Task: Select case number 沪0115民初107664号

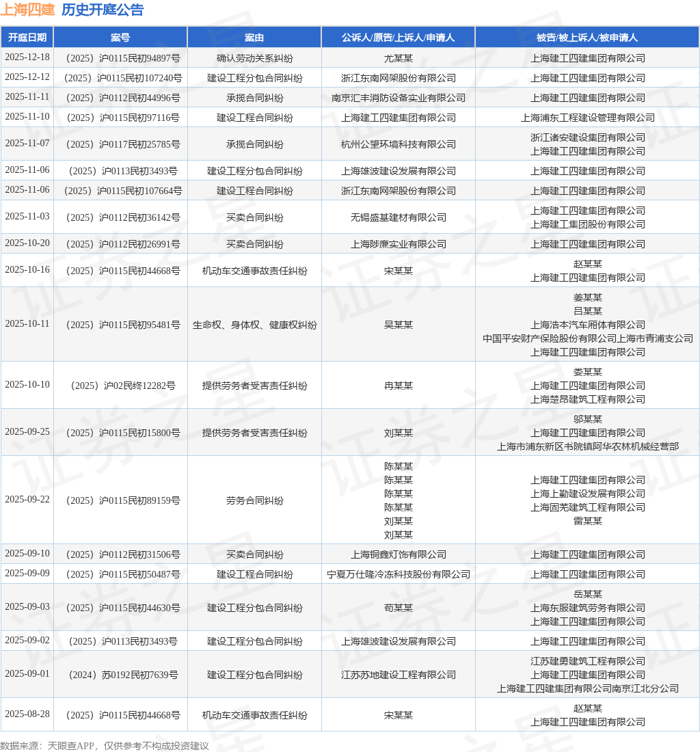Action: click(123, 191)
